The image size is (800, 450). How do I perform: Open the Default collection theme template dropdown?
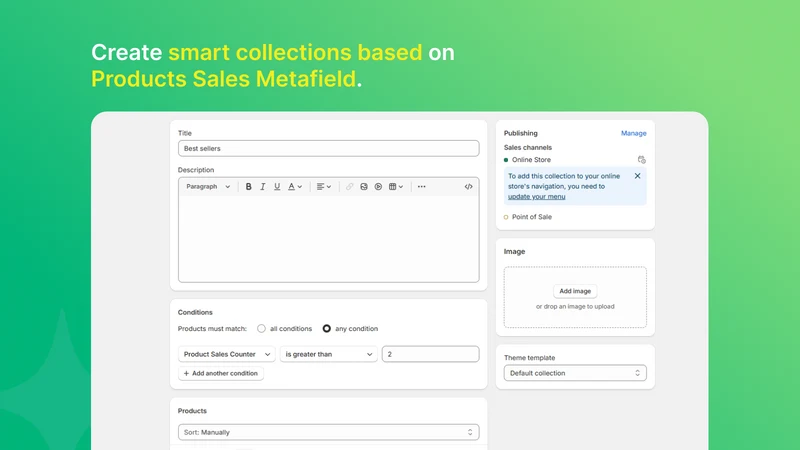click(575, 373)
